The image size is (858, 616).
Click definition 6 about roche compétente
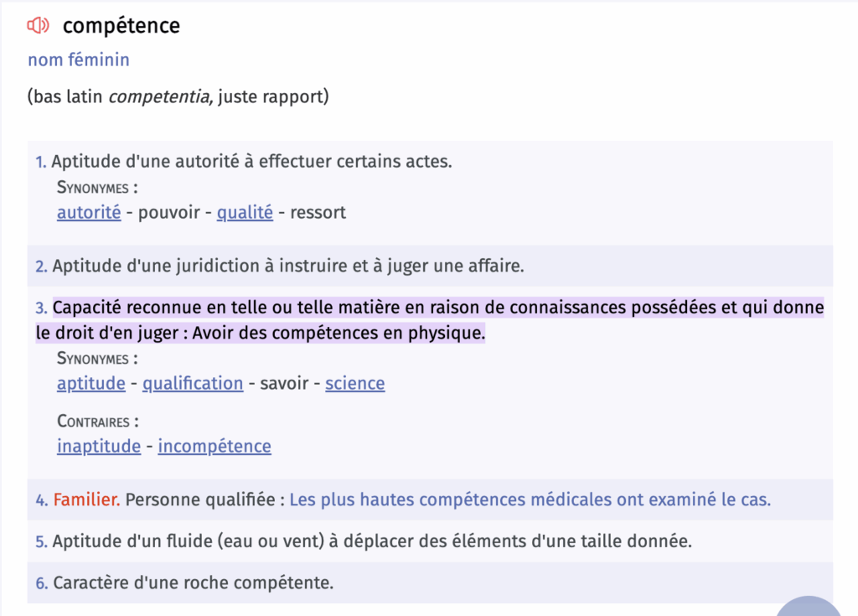point(194,582)
